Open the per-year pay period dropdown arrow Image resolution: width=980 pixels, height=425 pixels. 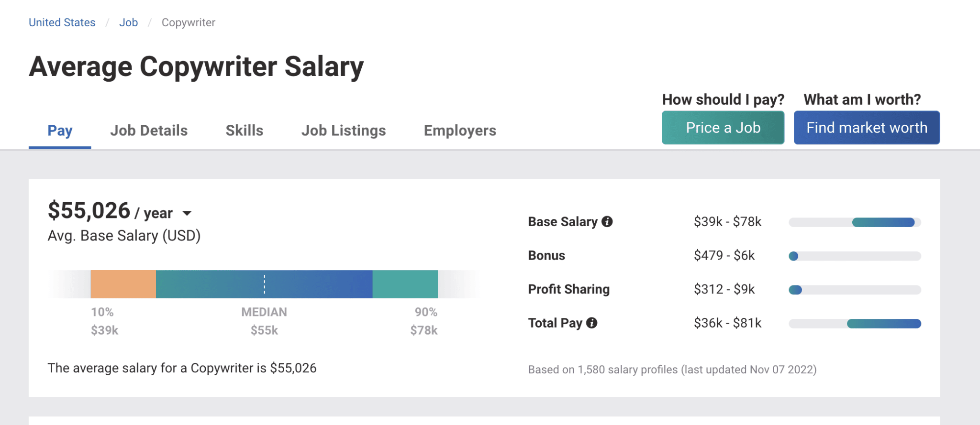(187, 213)
